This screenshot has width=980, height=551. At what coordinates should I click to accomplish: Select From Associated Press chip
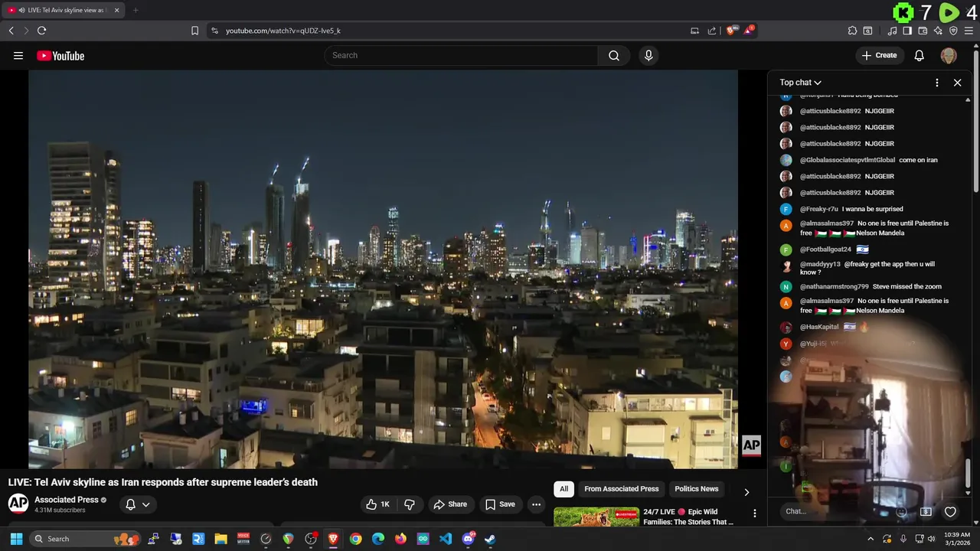621,489
